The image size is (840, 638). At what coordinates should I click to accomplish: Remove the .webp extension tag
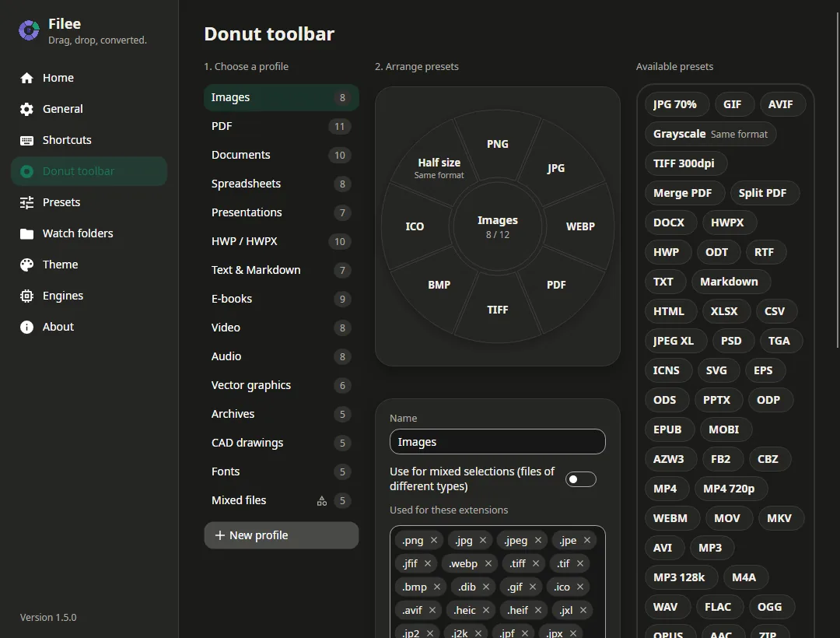488,563
